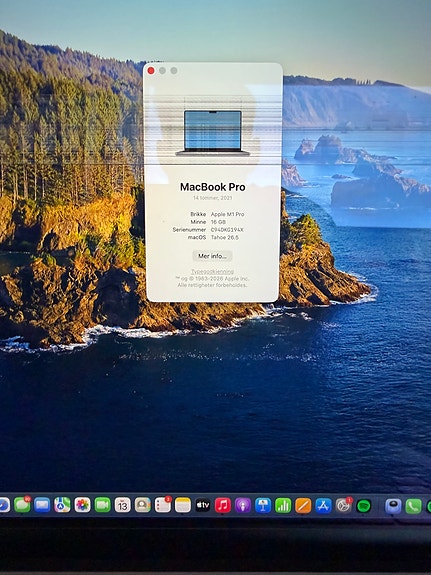Open System Settings in the Dock

[x=343, y=505]
